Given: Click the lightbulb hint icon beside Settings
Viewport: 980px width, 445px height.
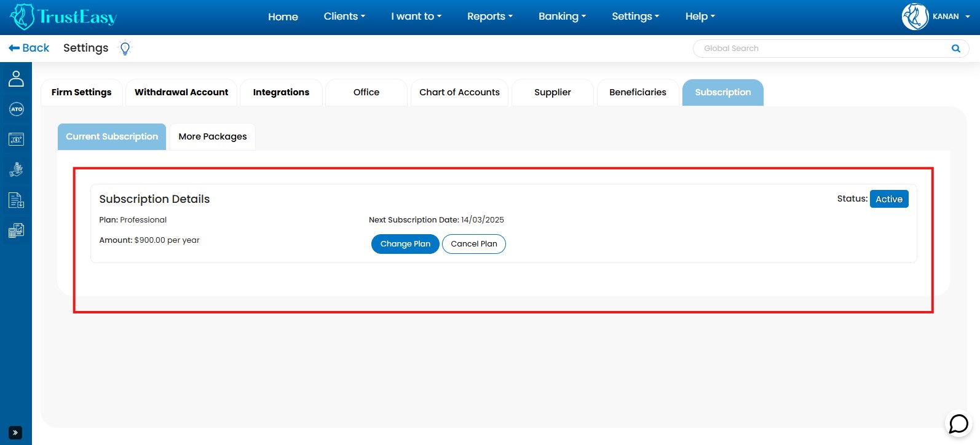Looking at the screenshot, I should (x=125, y=49).
